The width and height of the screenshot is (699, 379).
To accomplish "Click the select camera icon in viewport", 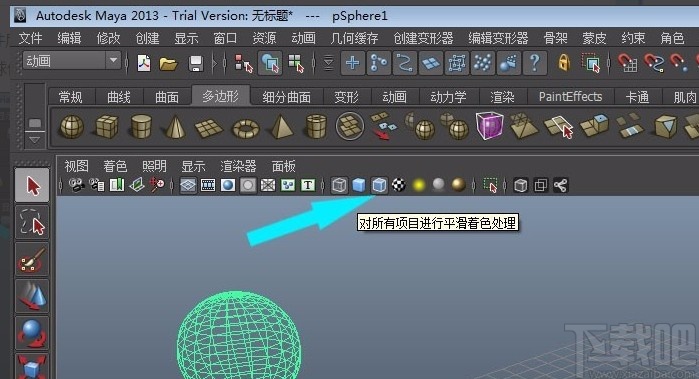I will (77, 185).
